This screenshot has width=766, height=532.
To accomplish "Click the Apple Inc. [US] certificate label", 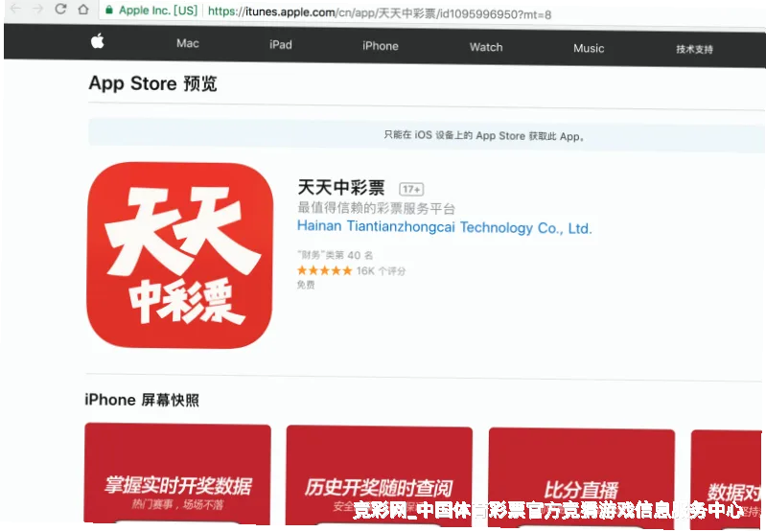I will coord(158,11).
